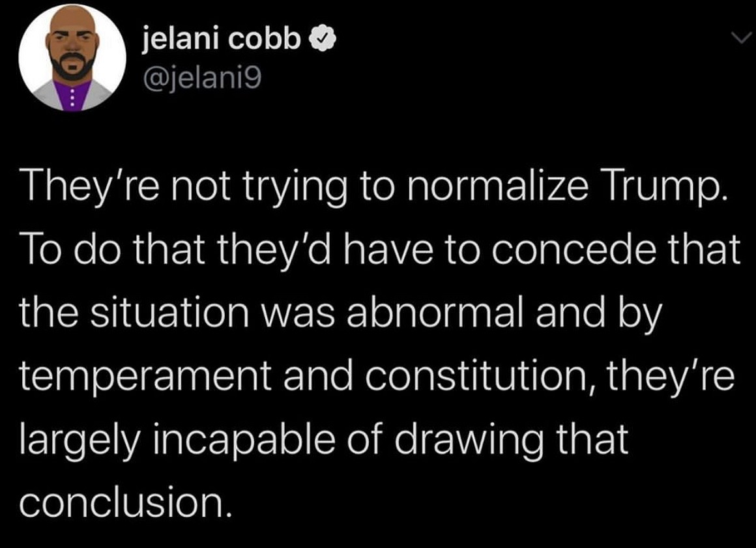Open jelani cobb's profile avatar
This screenshot has width=756, height=548.
pyautogui.click(x=72, y=57)
